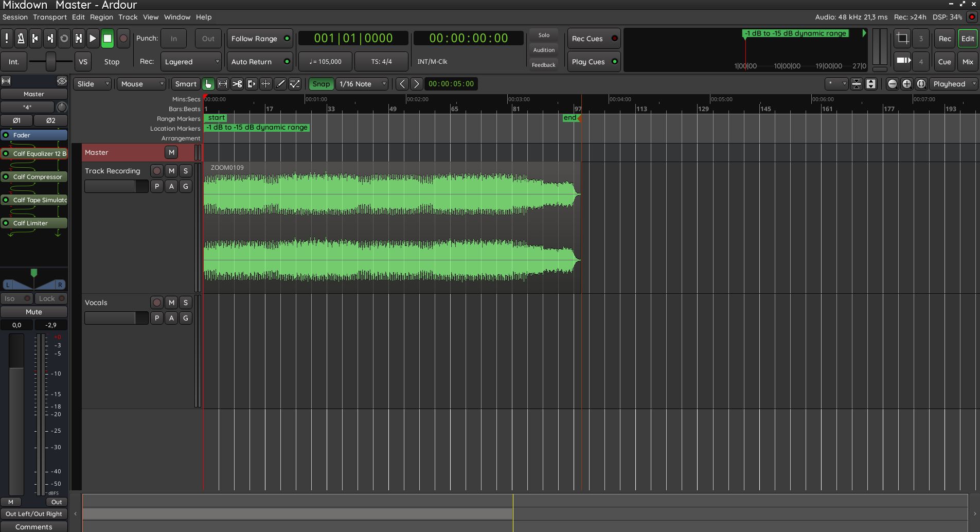Open the Edit menu
This screenshot has width=980, height=532.
pos(78,17)
